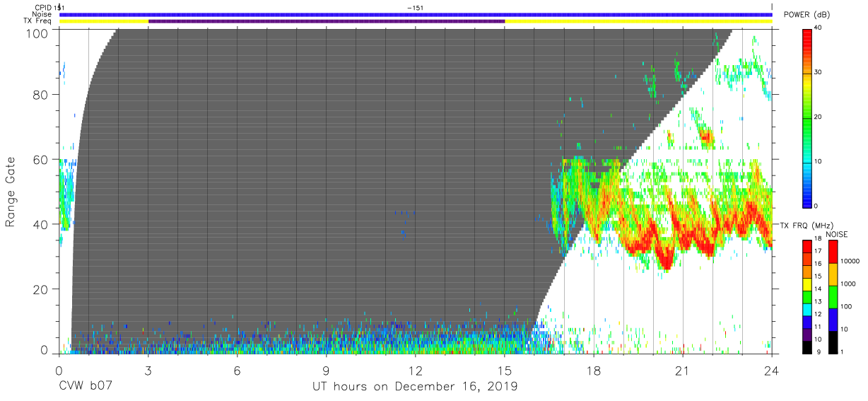
Task: Click the 30 label on POWER scale
Action: (819, 72)
